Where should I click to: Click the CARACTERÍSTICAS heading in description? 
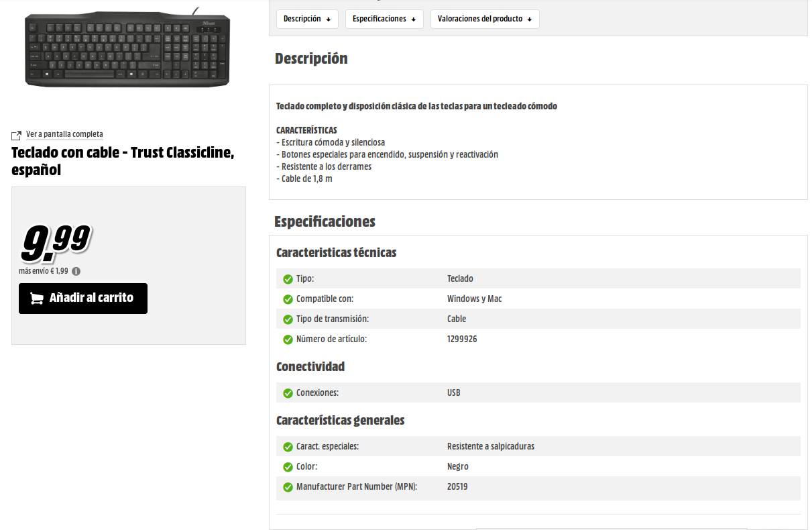(306, 130)
